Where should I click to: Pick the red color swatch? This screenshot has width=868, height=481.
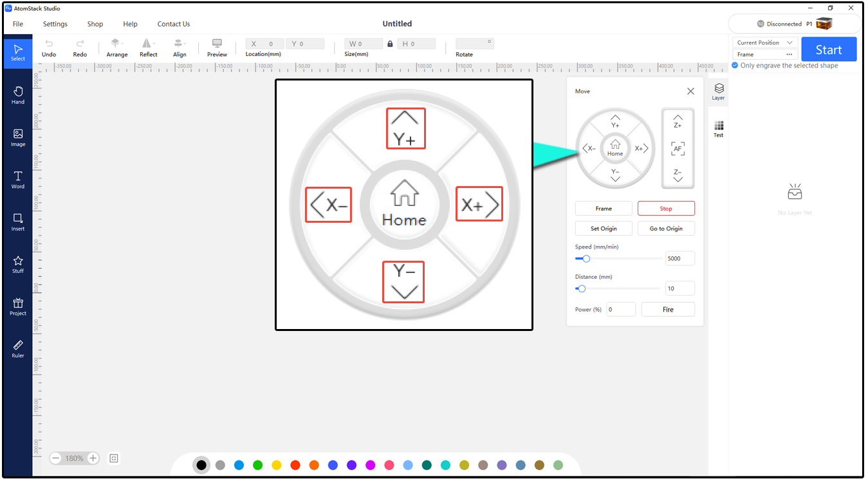(x=295, y=465)
